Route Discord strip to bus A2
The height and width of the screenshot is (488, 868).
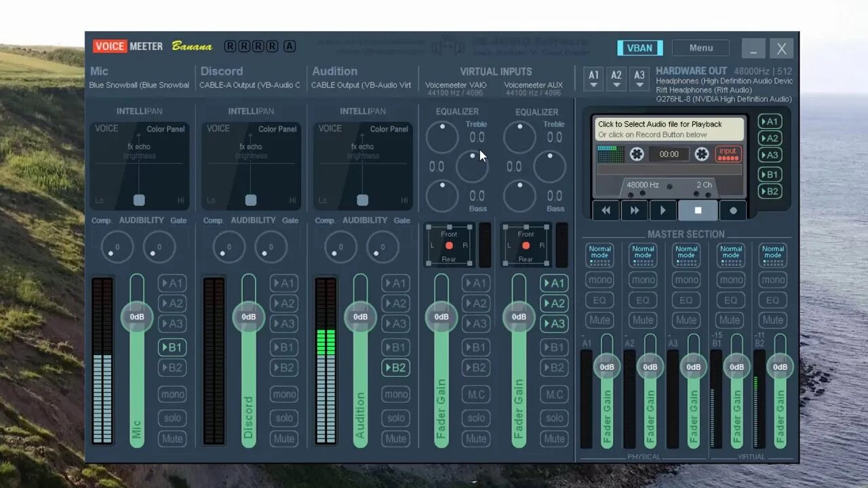point(283,303)
